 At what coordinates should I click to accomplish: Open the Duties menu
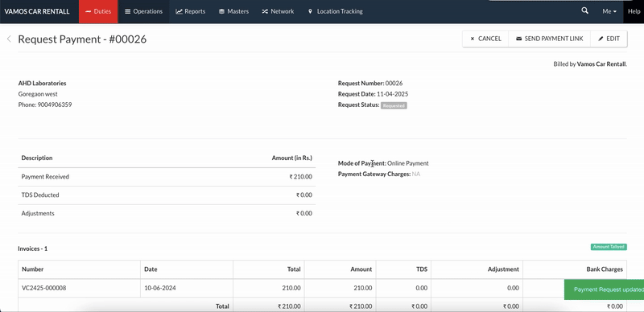point(98,11)
